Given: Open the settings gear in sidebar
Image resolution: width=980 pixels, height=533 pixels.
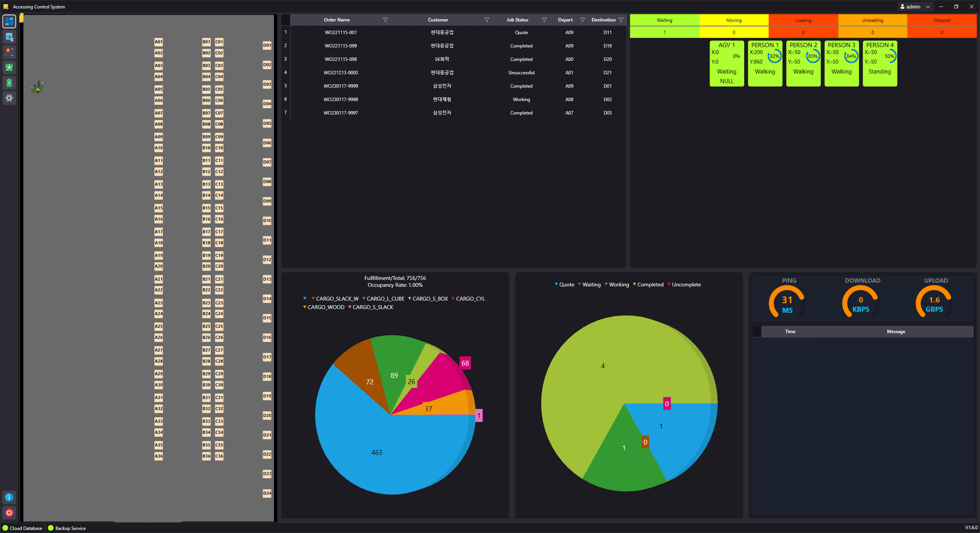Looking at the screenshot, I should tap(9, 98).
